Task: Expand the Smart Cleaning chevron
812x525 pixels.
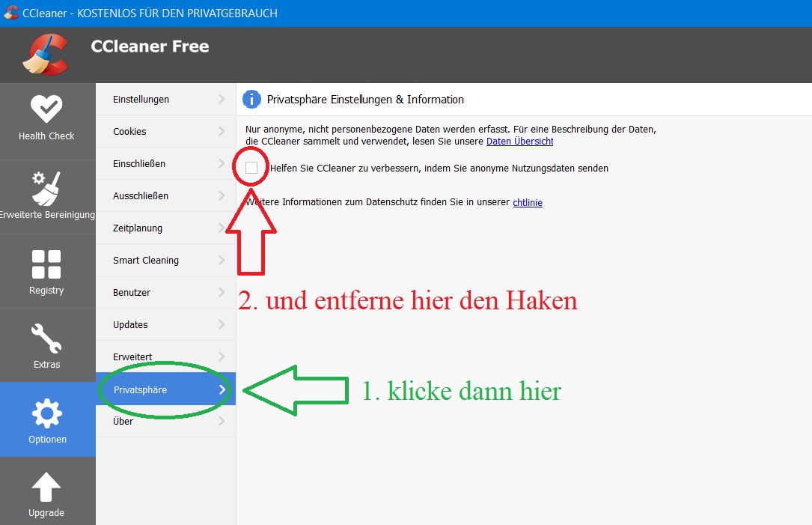Action: click(x=222, y=260)
